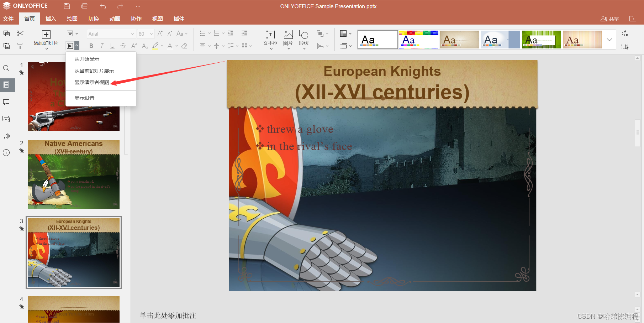The width and height of the screenshot is (644, 323).
Task: Open Chat panel in left sidebar
Action: pos(6,119)
